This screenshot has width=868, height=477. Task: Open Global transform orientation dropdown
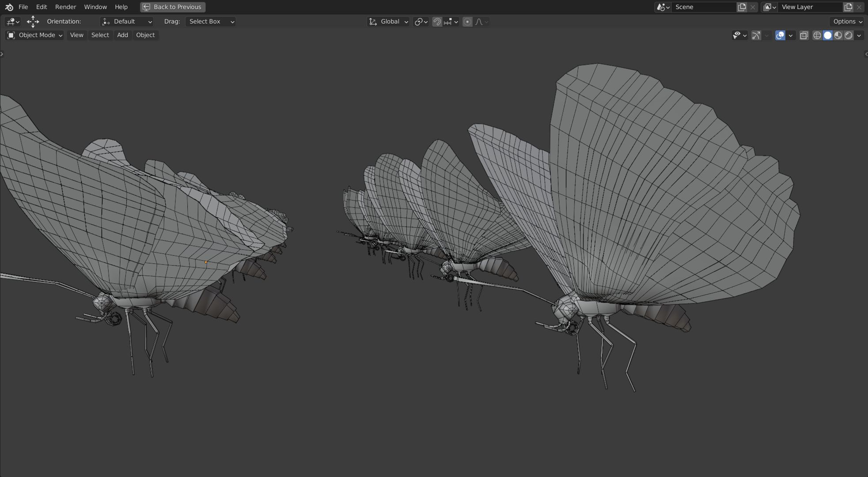coord(388,22)
